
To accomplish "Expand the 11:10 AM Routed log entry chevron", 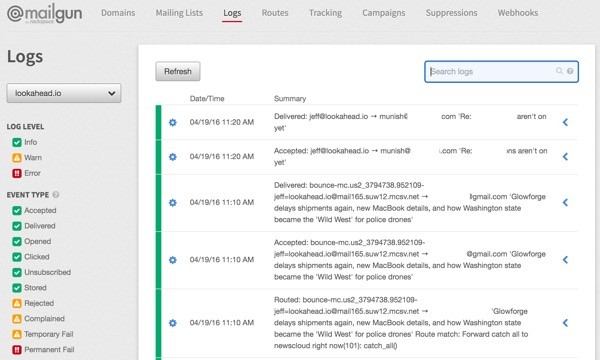I will click(565, 323).
